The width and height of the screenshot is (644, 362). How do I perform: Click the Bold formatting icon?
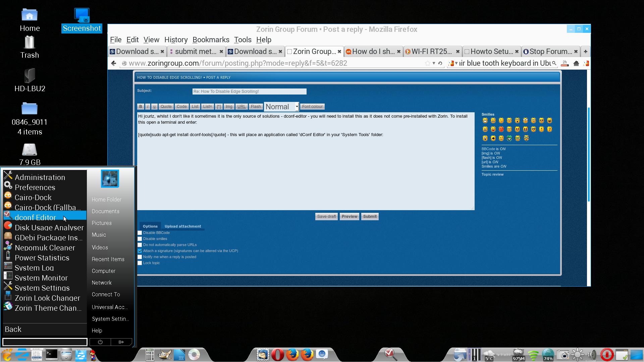[x=141, y=107]
